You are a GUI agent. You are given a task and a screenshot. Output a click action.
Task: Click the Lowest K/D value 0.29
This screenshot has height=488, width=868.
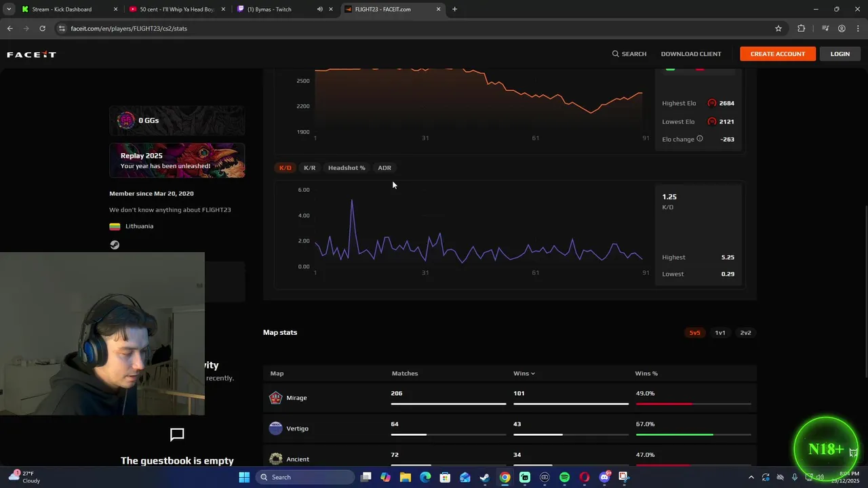tap(728, 274)
